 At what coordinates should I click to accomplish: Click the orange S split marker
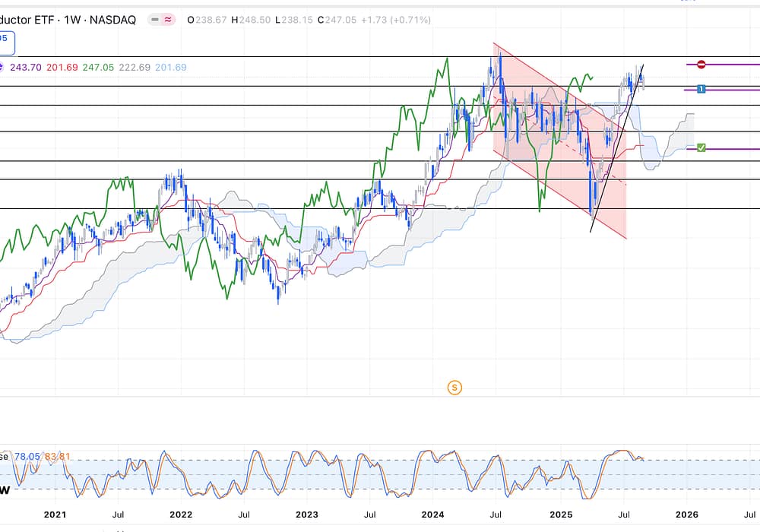pos(454,388)
